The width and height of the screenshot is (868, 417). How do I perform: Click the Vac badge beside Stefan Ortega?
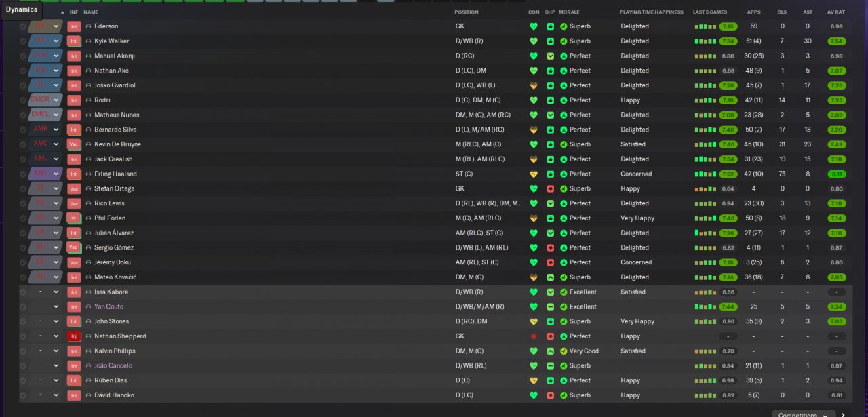(x=74, y=188)
